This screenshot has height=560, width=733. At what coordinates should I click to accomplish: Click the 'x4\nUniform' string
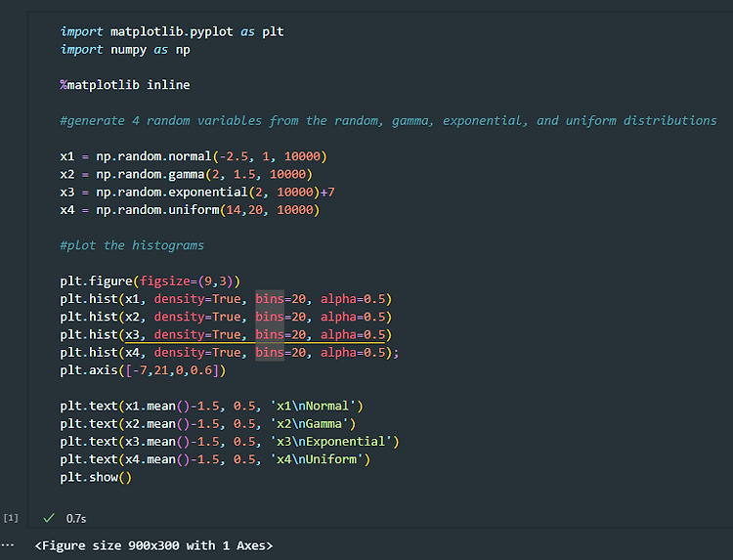tap(317, 459)
